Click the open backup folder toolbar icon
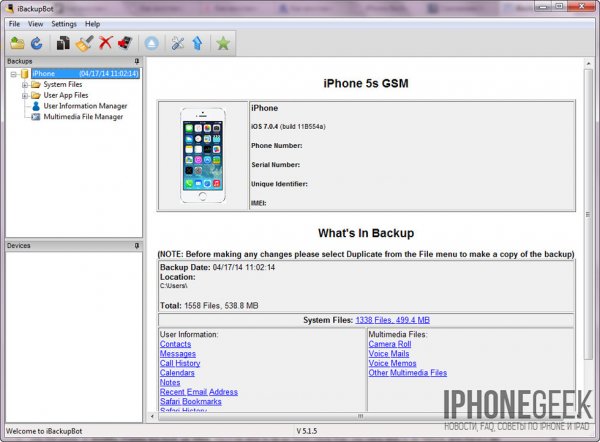Image resolution: width=600 pixels, height=442 pixels. click(17, 43)
